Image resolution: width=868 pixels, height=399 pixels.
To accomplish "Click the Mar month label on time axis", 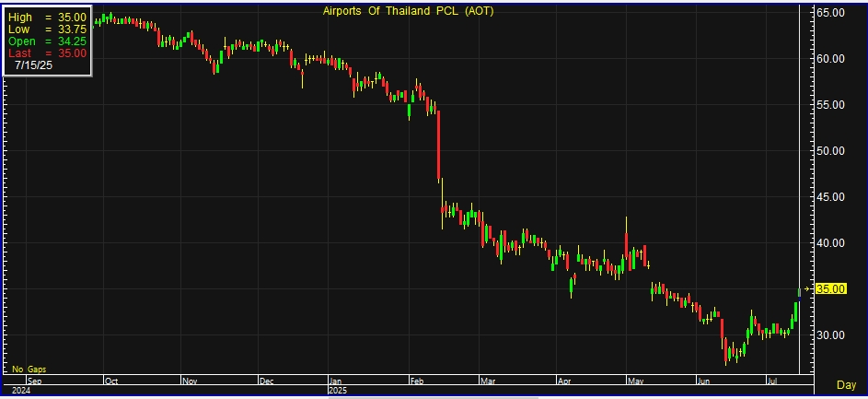I will [488, 381].
